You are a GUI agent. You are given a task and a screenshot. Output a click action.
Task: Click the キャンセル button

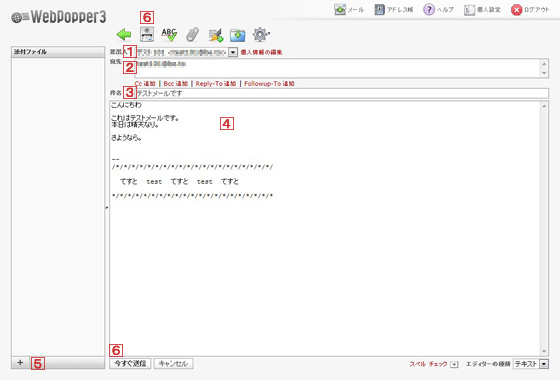pos(173,364)
